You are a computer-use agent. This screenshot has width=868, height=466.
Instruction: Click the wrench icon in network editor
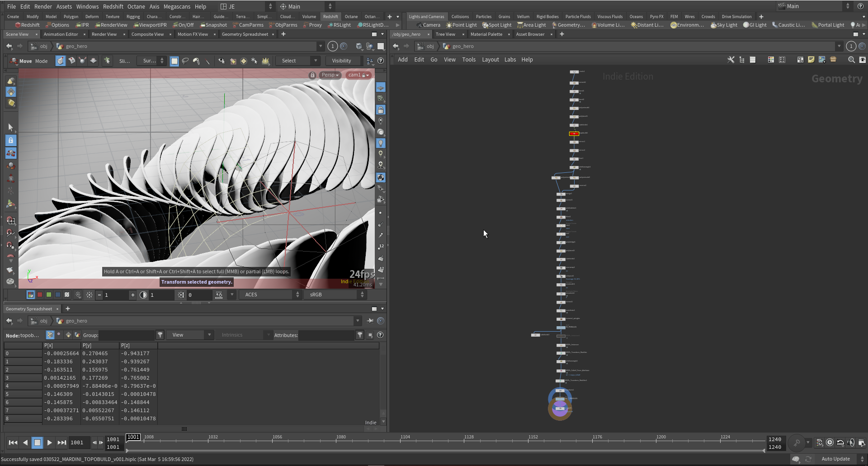click(731, 60)
